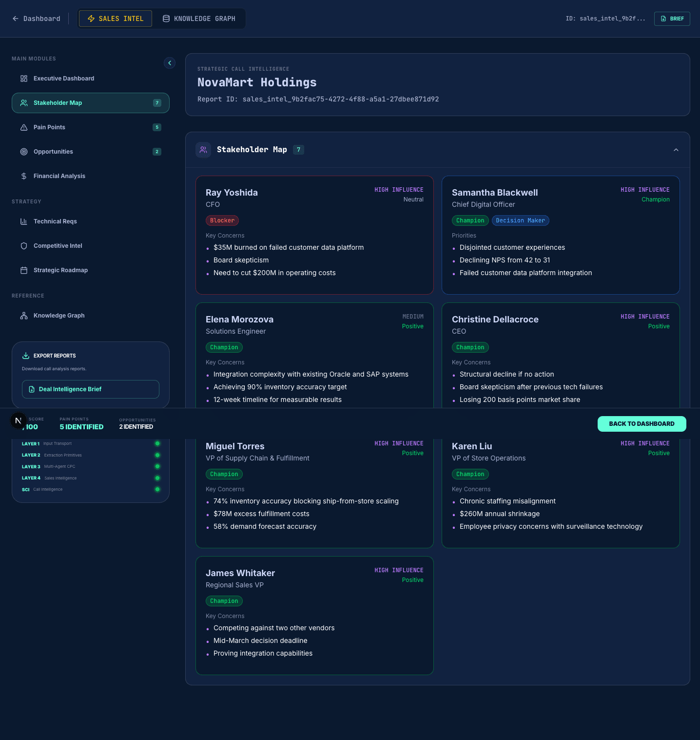Open Opportunities module in sidebar
Image resolution: width=700 pixels, height=740 pixels.
pos(91,152)
